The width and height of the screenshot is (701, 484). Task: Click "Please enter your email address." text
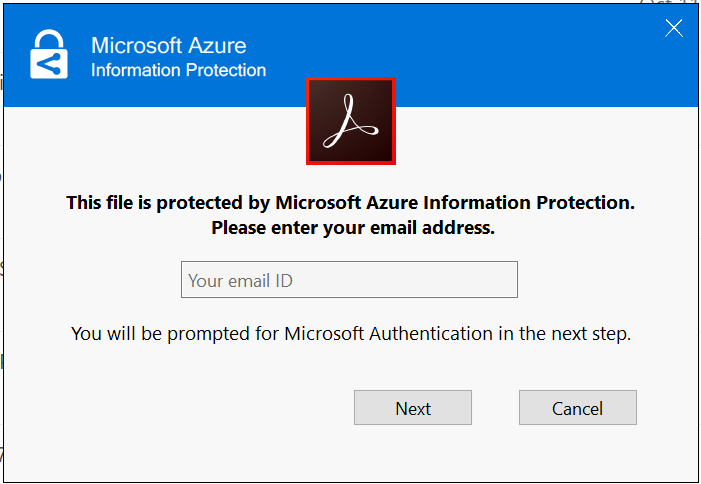click(x=352, y=227)
